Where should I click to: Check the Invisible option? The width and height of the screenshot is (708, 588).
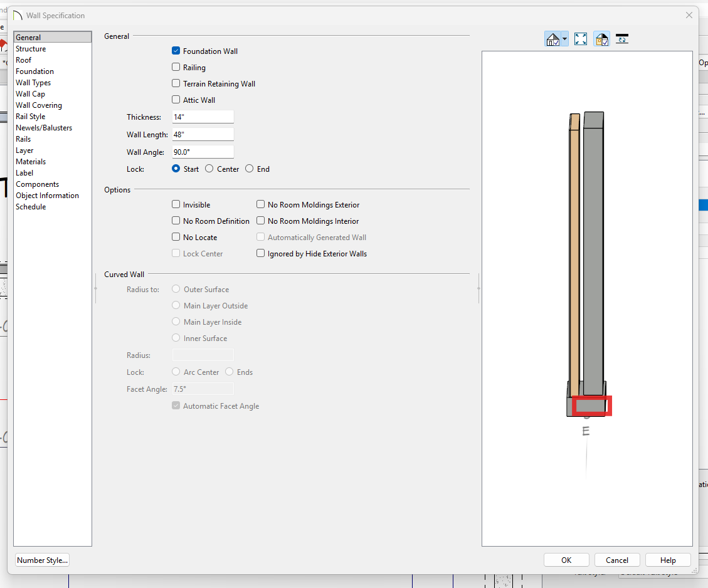point(176,205)
